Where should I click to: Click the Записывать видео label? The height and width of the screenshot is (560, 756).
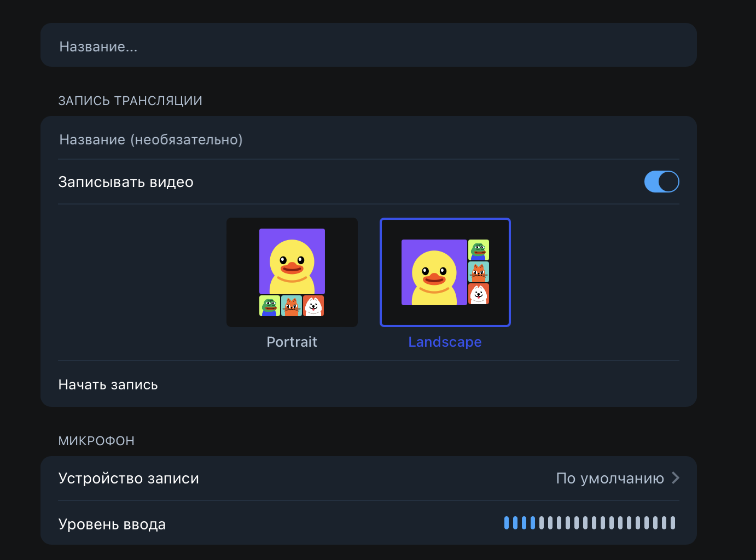point(126,182)
